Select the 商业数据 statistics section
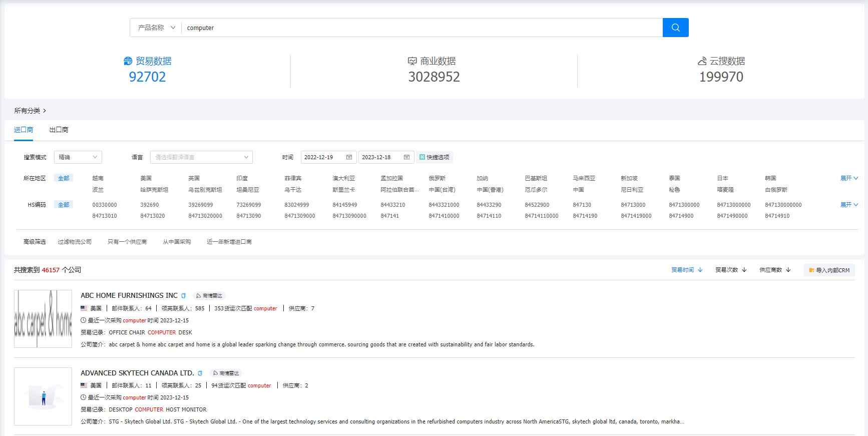The height and width of the screenshot is (436, 868). point(433,70)
